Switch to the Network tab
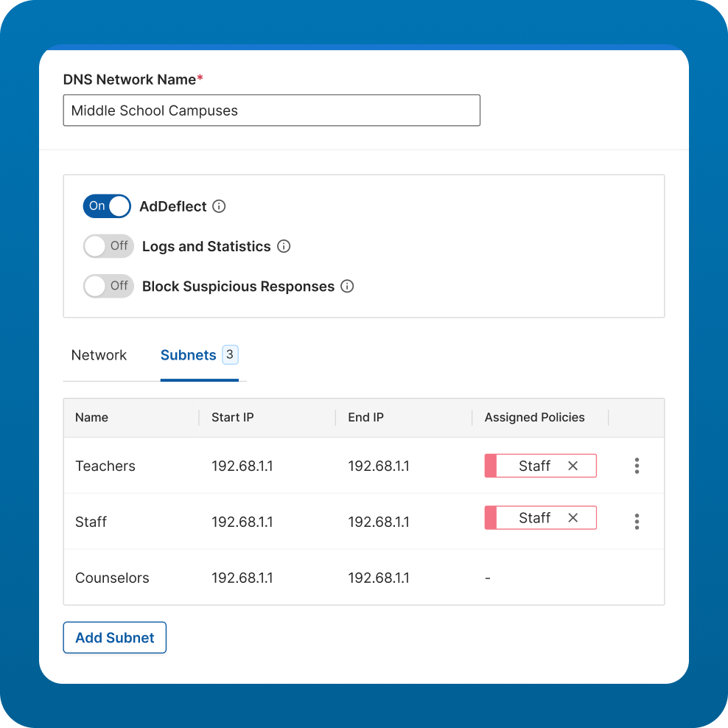 point(99,354)
